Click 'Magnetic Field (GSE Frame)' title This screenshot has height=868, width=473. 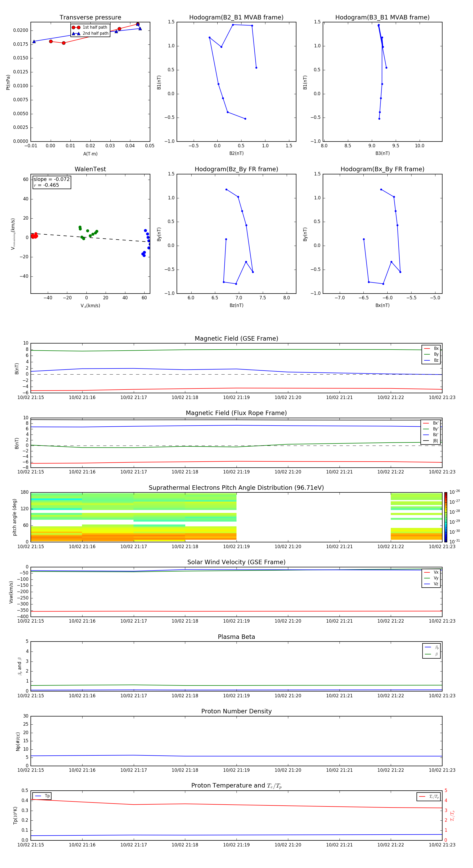236,339
